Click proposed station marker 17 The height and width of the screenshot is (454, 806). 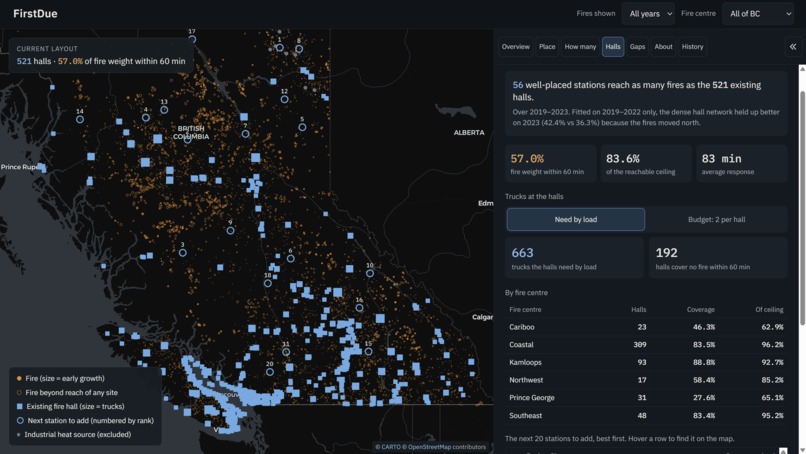pos(192,39)
